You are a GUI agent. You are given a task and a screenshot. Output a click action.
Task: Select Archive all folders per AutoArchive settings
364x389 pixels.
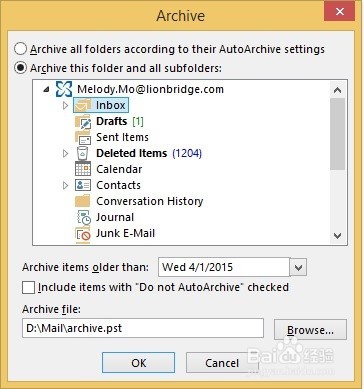(x=20, y=49)
